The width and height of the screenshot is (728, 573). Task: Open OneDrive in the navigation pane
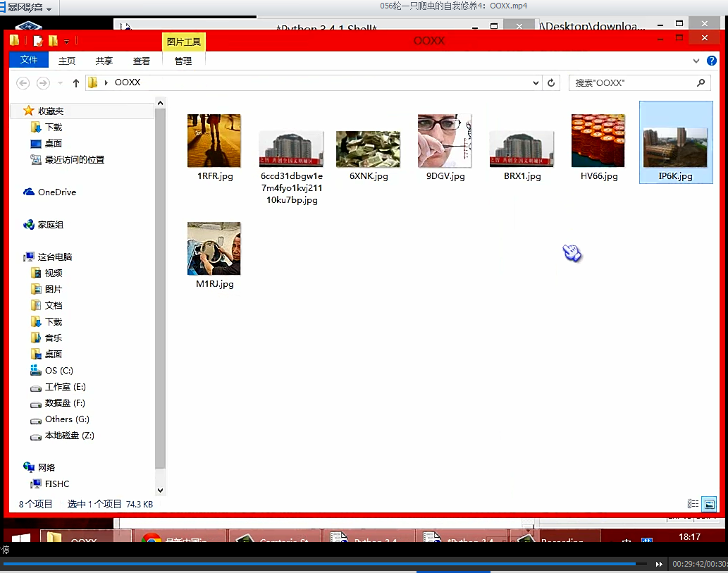coord(56,192)
